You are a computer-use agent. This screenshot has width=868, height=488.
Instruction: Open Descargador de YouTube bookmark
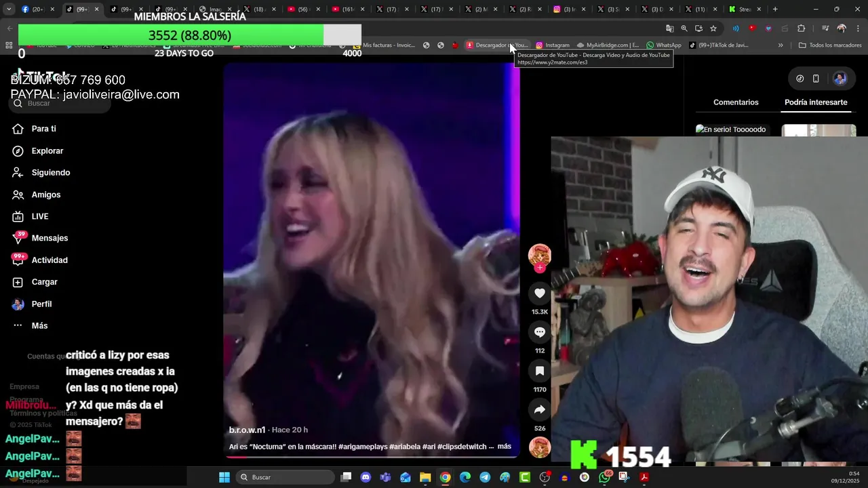[x=496, y=45]
